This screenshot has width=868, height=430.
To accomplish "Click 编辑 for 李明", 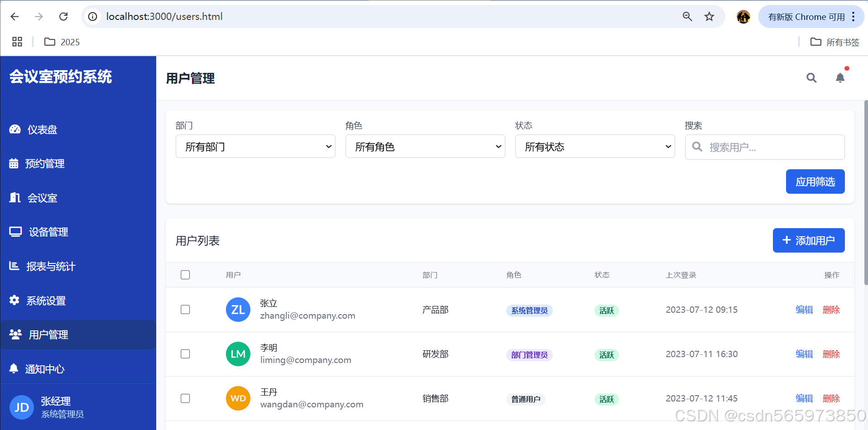I will [804, 354].
